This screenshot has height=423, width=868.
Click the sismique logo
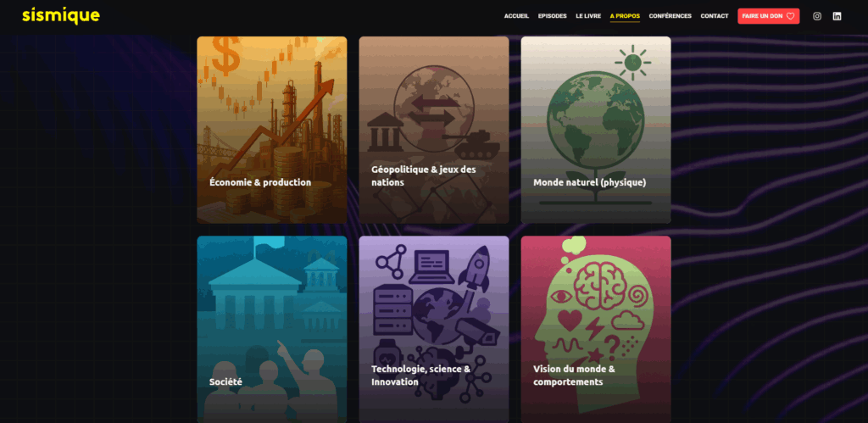[60, 15]
